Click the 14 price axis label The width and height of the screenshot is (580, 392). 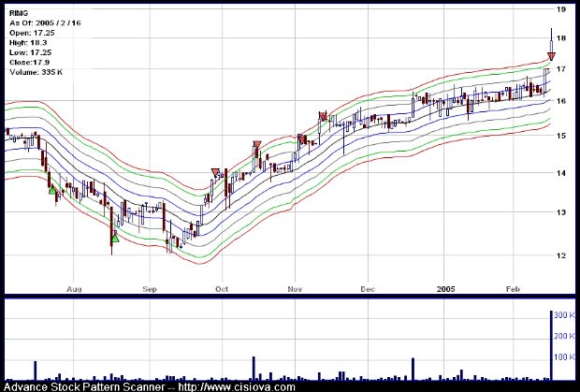561,173
